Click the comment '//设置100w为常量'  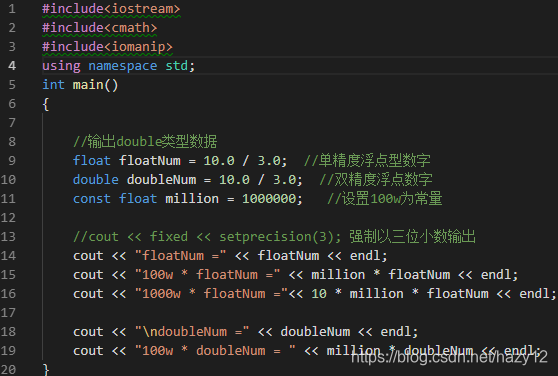click(x=384, y=198)
